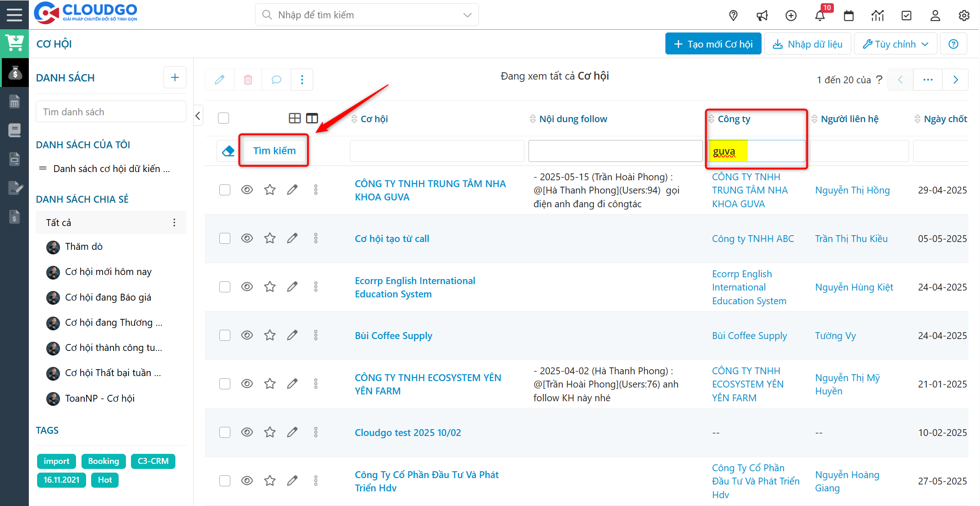This screenshot has width=980, height=506.
Task: Click the Hot tag label
Action: [x=104, y=480]
